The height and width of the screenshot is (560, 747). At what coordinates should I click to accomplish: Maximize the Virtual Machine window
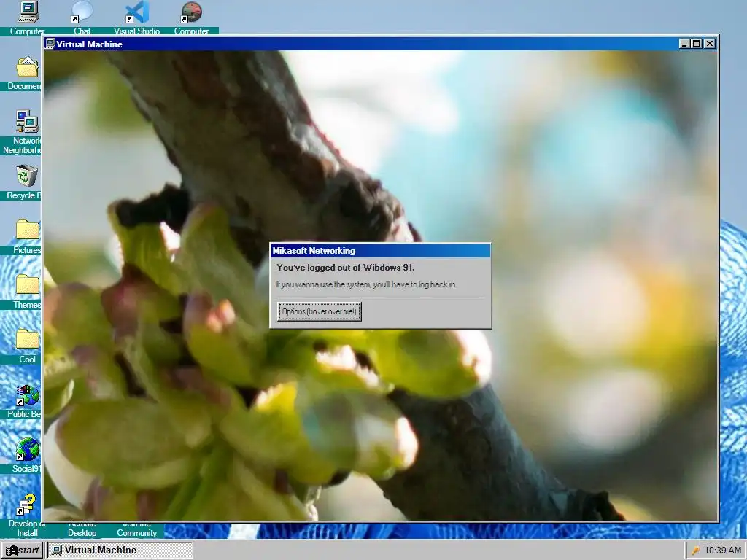697,44
